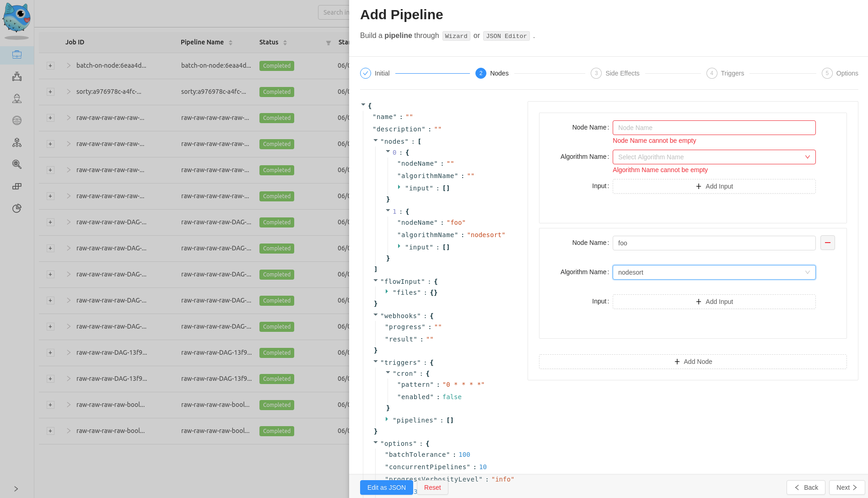Open the empty Select Algorithm Name dropdown
Image resolution: width=868 pixels, height=498 pixels.
(x=713, y=157)
